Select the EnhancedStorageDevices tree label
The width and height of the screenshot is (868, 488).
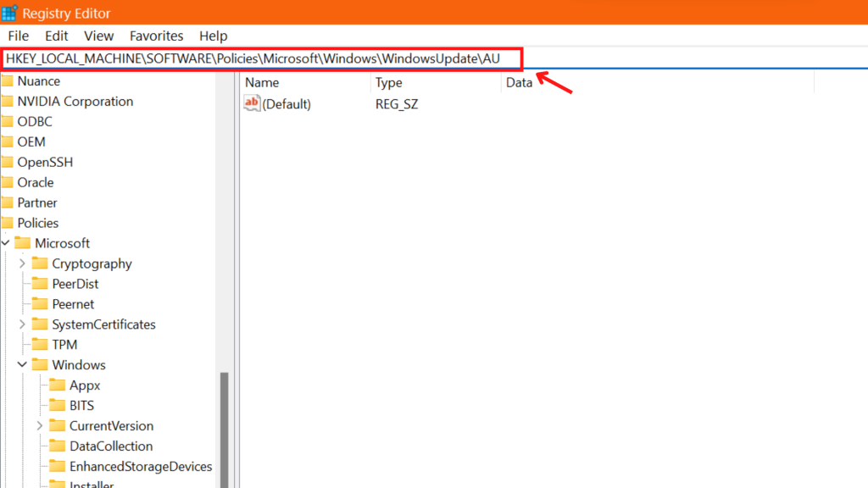click(141, 467)
